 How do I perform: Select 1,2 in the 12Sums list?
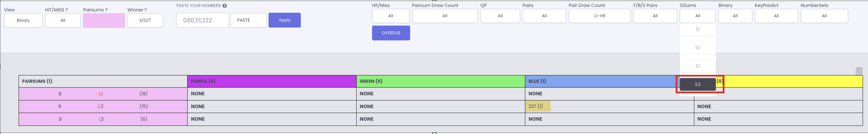(697, 48)
